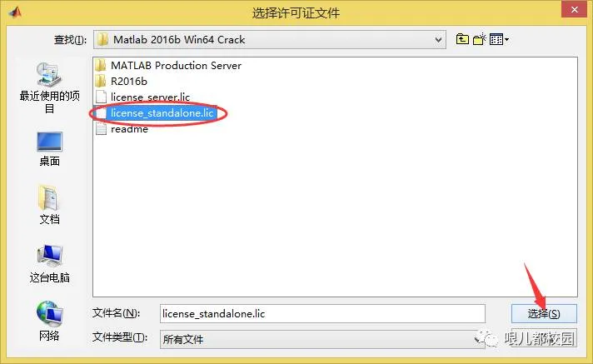Open the Network (网络) sidebar shortcut
Viewport: 593px width, 364px height.
(49, 321)
